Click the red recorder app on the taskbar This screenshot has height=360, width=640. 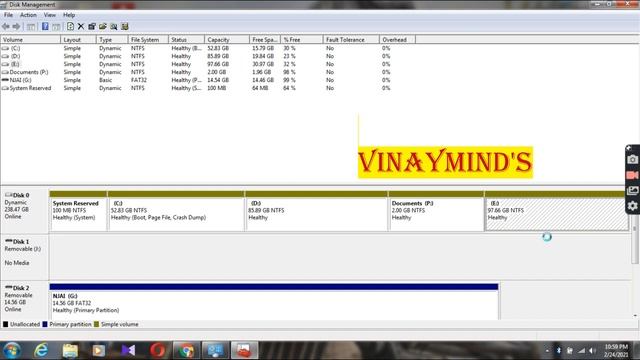click(244, 350)
